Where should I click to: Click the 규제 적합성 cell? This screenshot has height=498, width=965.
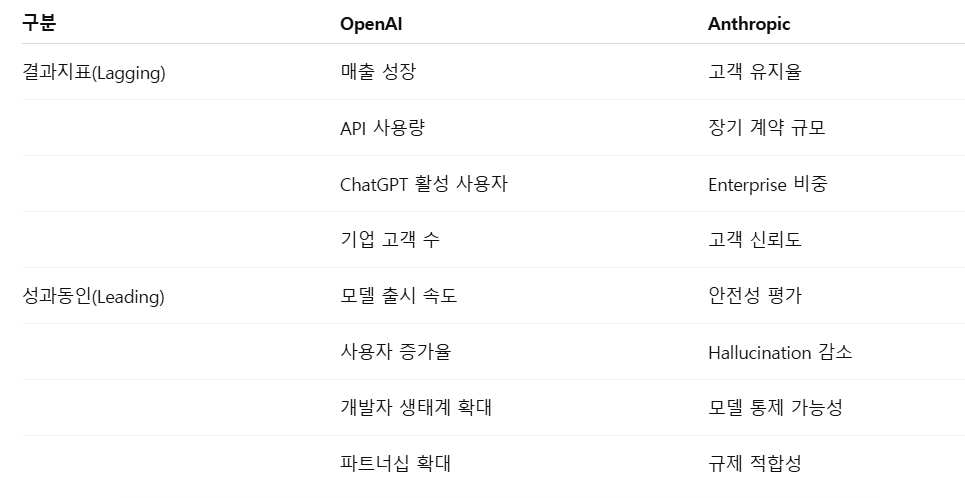(x=755, y=464)
